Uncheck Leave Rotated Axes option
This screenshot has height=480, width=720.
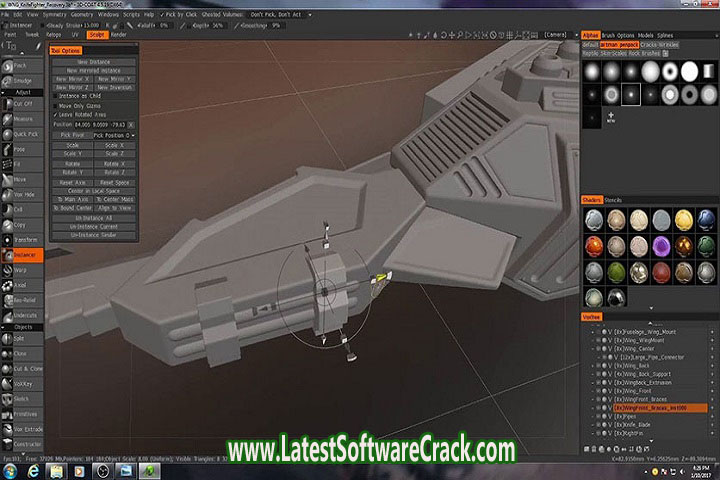(57, 115)
